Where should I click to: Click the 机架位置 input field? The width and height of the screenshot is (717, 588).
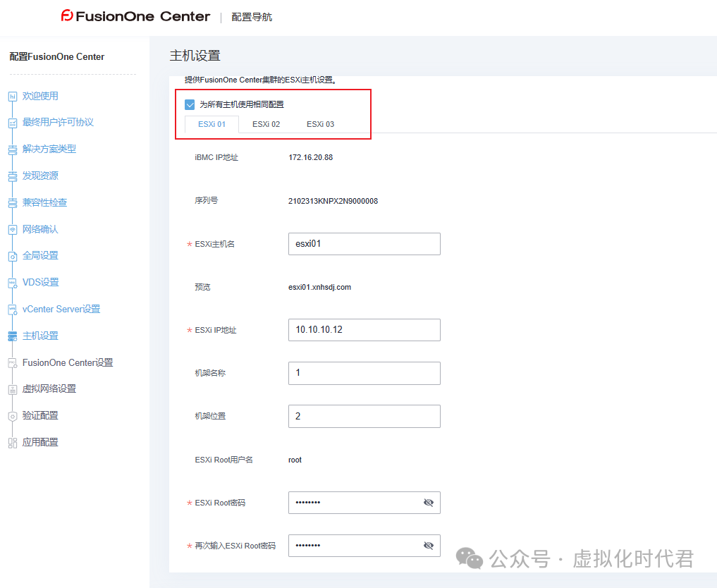(364, 416)
